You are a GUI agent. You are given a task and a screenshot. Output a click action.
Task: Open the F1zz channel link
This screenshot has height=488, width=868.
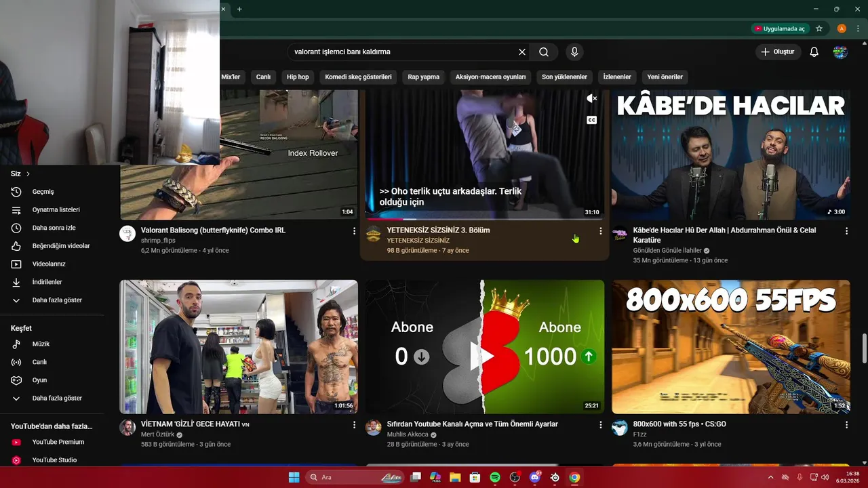[x=640, y=434]
